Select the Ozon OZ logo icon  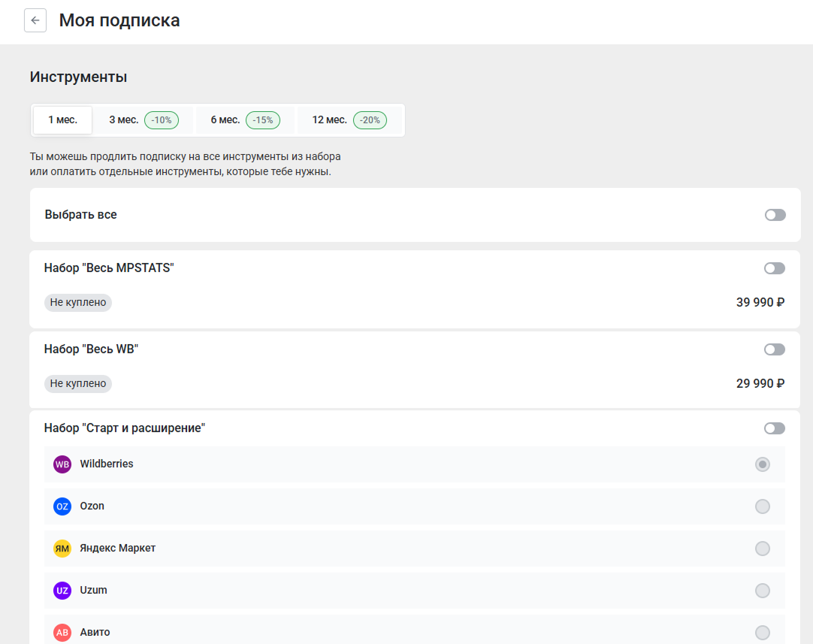(x=62, y=506)
